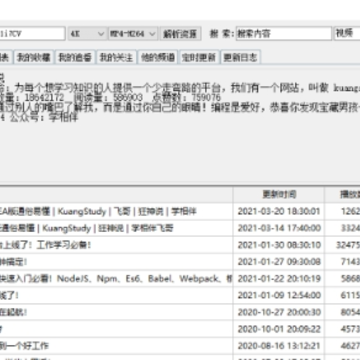Switch to the 我的关注 tab
This screenshot has width=360, height=360.
tap(116, 57)
